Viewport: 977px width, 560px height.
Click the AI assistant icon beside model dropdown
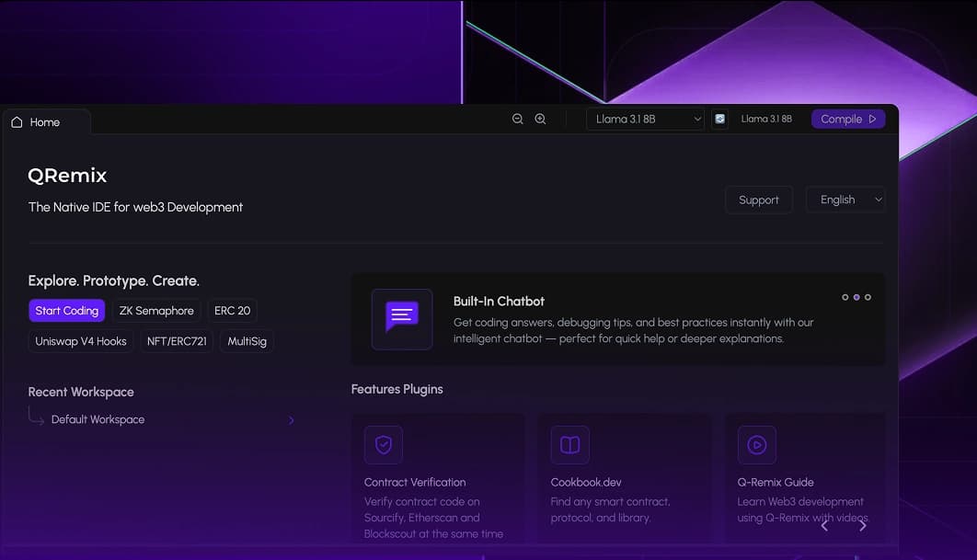point(719,120)
